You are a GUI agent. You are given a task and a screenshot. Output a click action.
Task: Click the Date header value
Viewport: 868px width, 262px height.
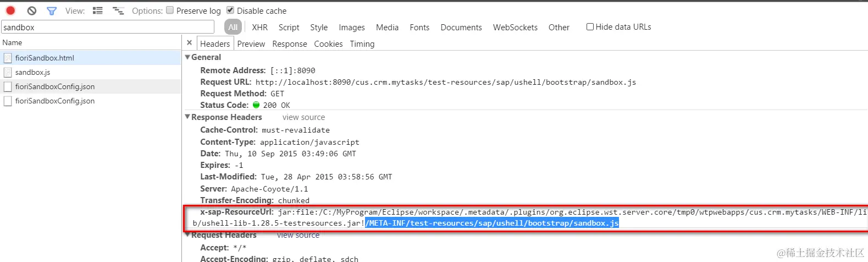(290, 154)
